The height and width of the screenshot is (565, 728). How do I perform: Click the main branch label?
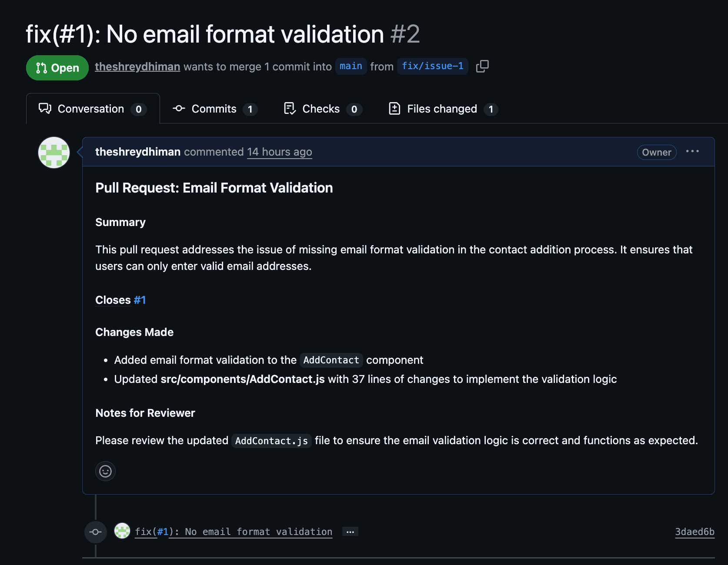pos(351,66)
